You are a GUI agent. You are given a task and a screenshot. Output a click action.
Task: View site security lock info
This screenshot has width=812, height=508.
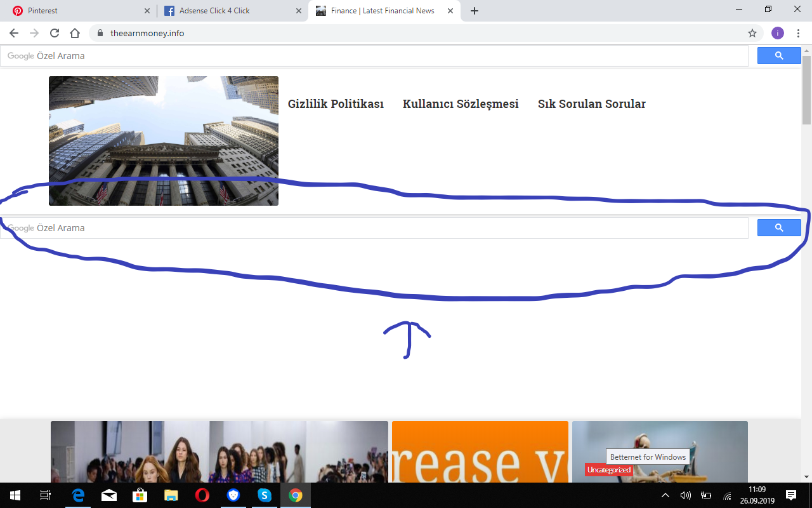100,33
